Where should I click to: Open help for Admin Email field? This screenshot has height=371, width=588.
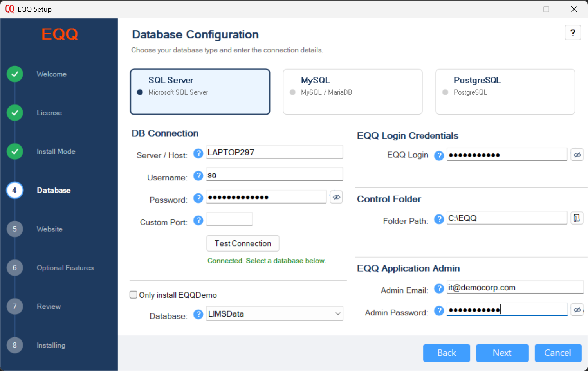[x=439, y=288]
